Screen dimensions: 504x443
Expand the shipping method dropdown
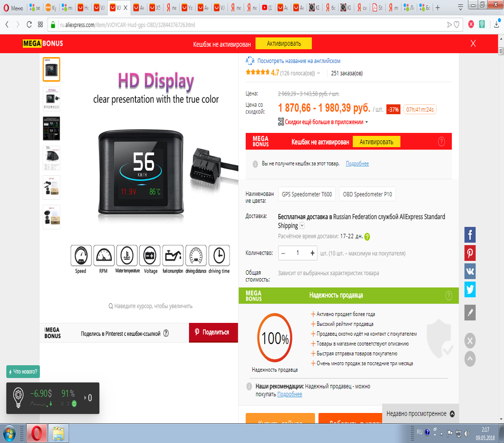[x=302, y=226]
